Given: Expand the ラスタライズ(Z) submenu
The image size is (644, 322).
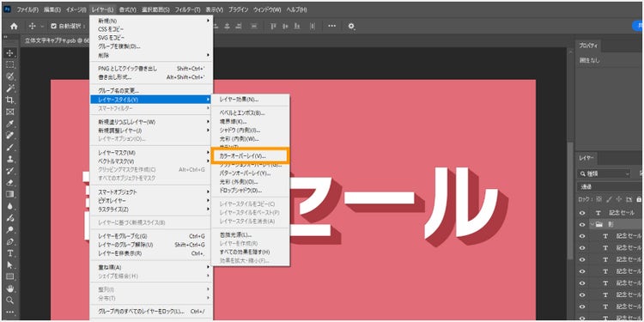Looking at the screenshot, I should pyautogui.click(x=151, y=209).
